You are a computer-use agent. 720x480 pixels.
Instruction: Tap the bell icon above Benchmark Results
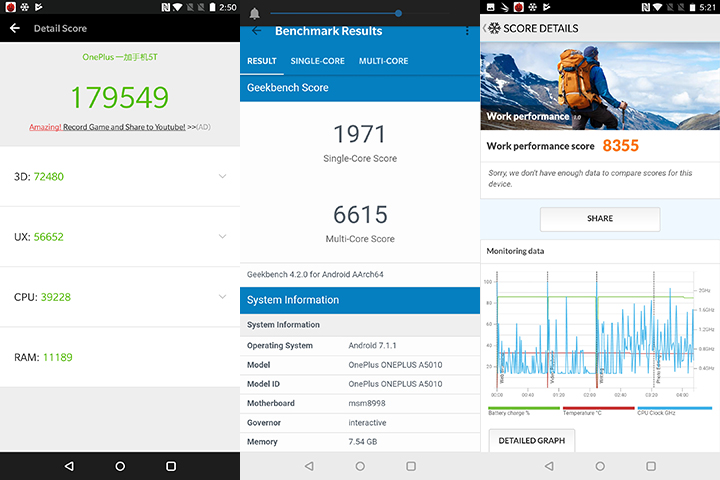point(255,13)
